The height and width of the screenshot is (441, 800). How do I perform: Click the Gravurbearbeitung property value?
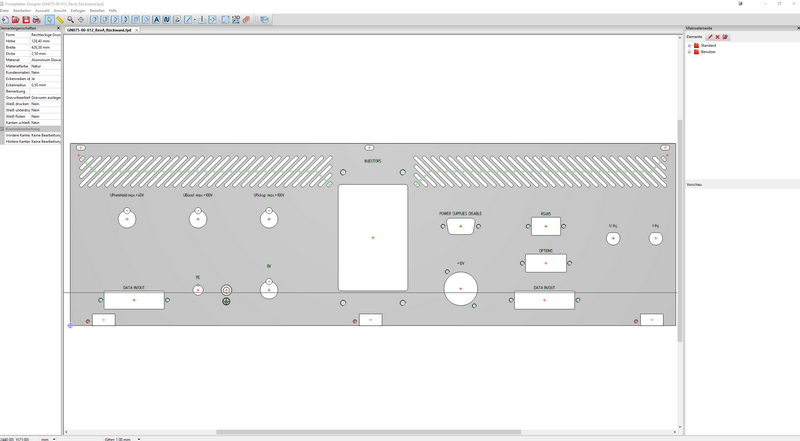click(45, 97)
